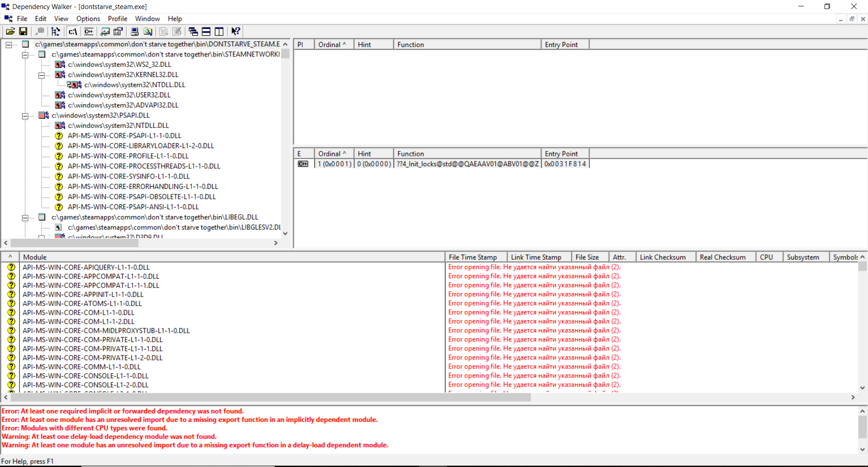The width and height of the screenshot is (868, 467).
Task: Click the Cascade windows toolbar icon
Action: [x=193, y=31]
